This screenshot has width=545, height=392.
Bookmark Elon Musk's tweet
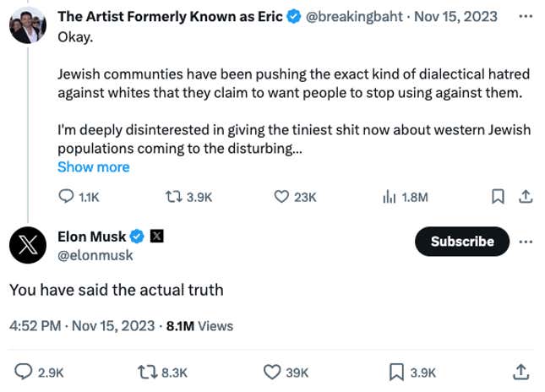pos(395,372)
